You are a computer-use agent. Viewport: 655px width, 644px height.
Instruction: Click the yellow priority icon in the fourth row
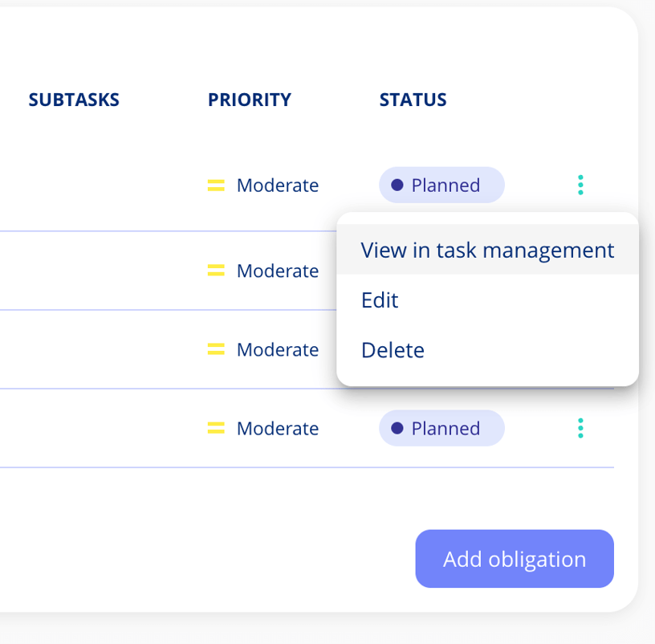(216, 428)
